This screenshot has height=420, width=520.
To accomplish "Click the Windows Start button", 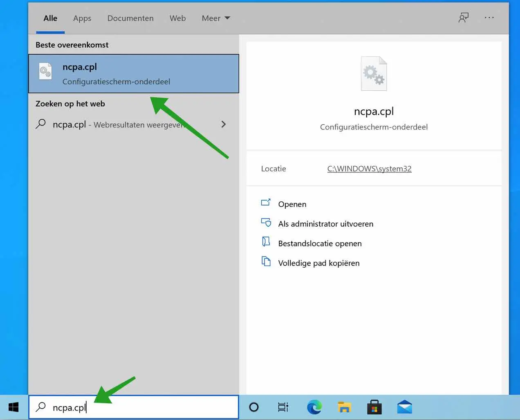I will click(13, 407).
